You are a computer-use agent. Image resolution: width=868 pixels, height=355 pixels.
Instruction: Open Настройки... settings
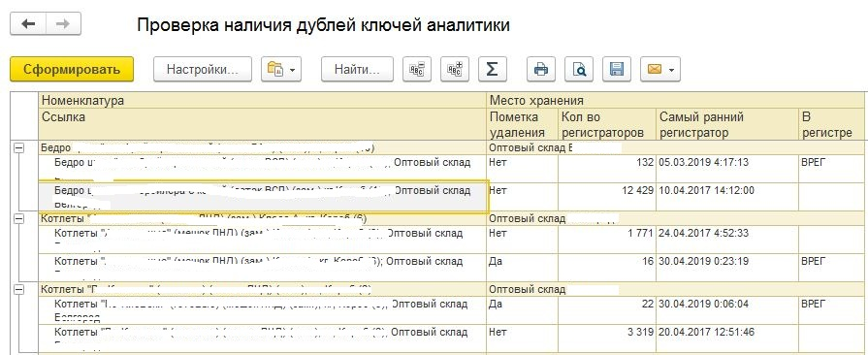click(203, 69)
